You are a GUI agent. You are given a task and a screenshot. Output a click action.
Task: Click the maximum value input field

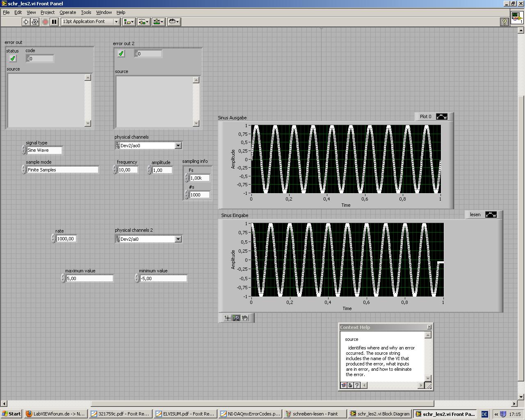pos(89,278)
